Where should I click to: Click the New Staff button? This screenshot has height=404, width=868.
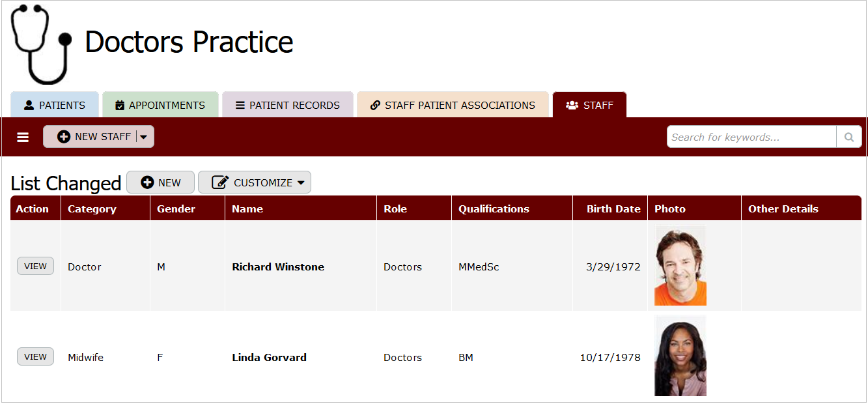[94, 137]
